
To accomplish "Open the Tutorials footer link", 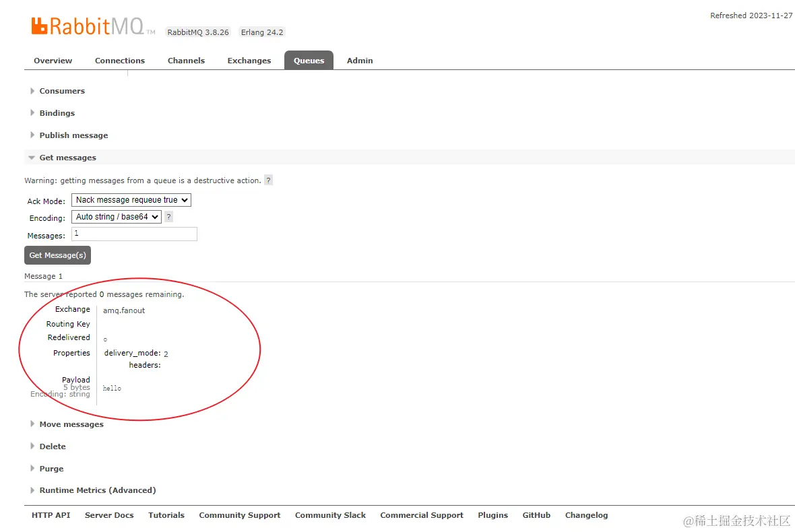I will [x=166, y=515].
